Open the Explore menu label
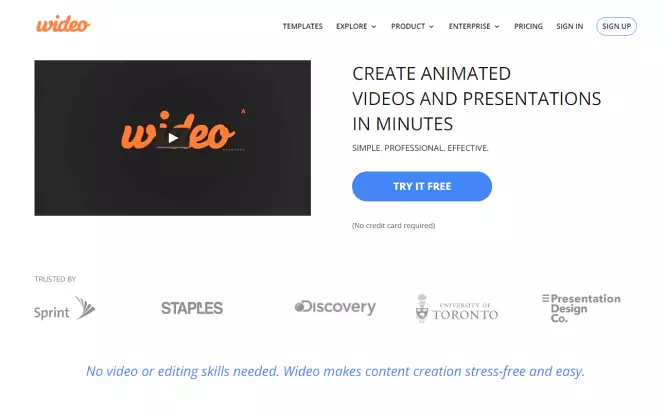Screen dimensions: 664x413 [x=351, y=26]
